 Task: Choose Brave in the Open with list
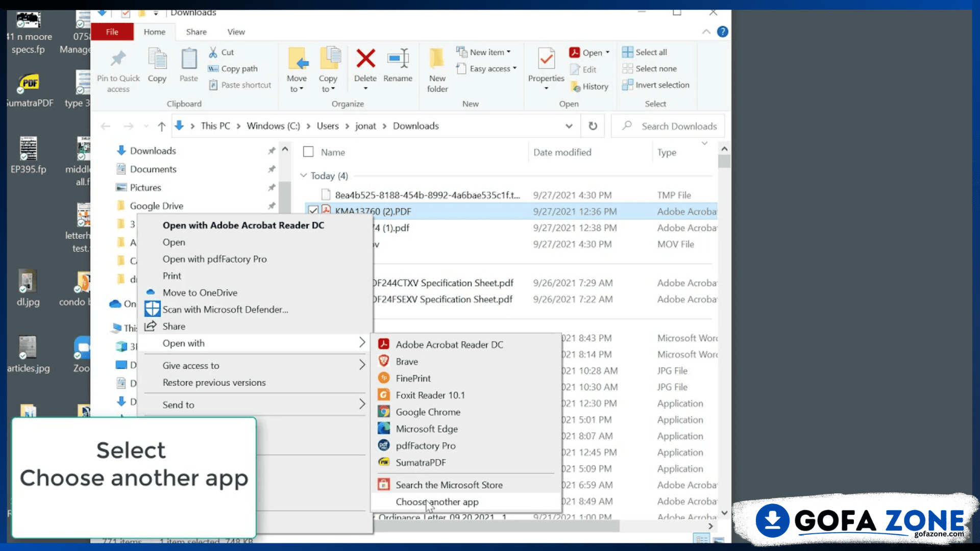(465, 361)
